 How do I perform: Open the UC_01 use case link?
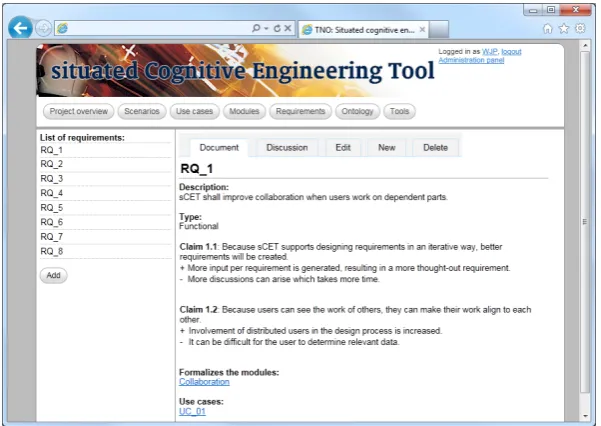point(192,411)
